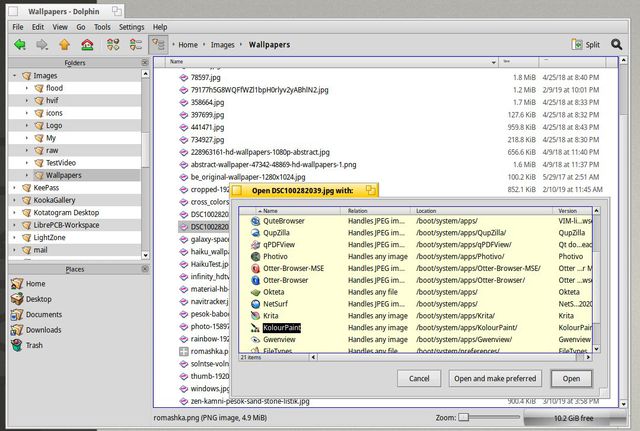This screenshot has width=640, height=431.
Task: Click Home in the breadcrumb path
Action: coord(188,44)
